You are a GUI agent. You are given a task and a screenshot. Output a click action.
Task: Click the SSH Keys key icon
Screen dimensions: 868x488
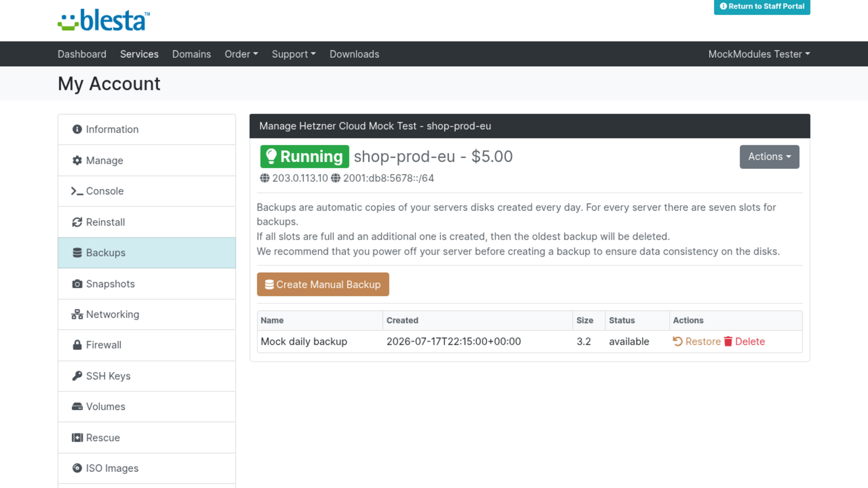(77, 376)
